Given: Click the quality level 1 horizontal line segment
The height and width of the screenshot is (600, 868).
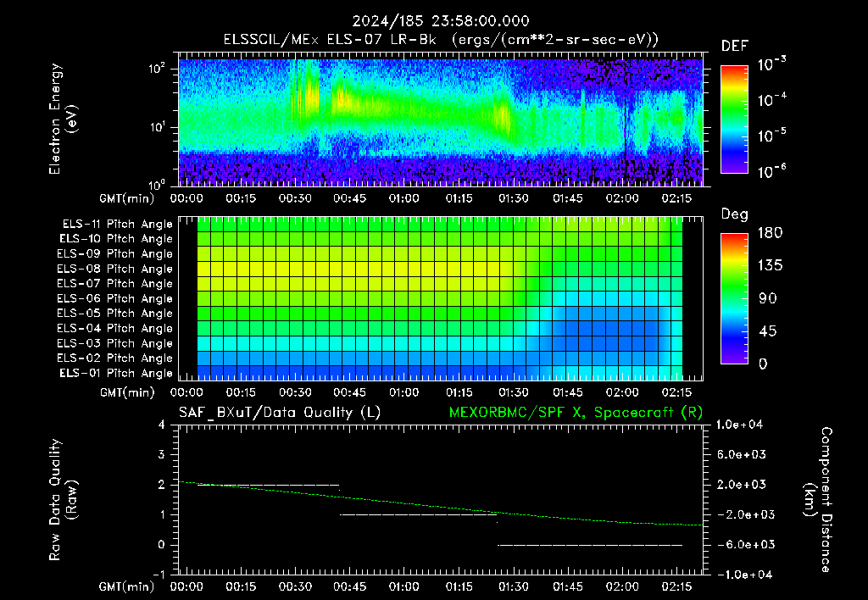Looking at the screenshot, I should (x=418, y=514).
